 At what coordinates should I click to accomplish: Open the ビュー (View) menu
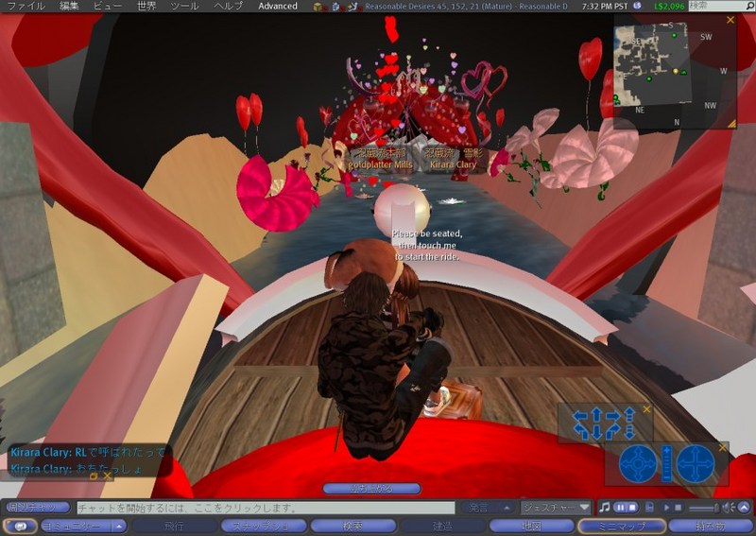point(107,7)
